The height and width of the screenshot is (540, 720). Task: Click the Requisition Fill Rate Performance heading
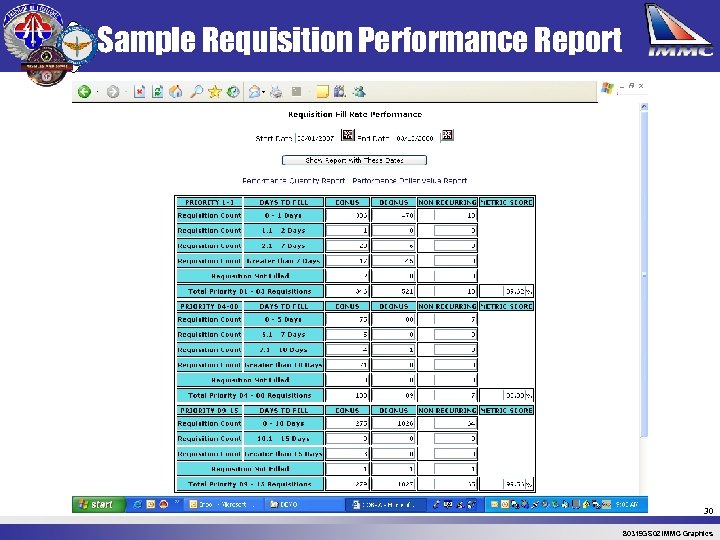pyautogui.click(x=355, y=114)
